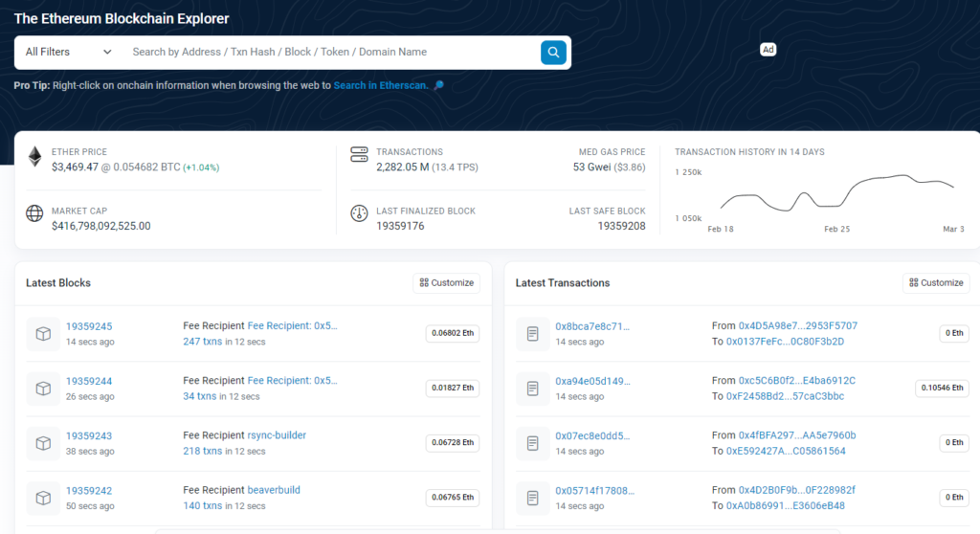Focus the address/txn hash search field
Image resolution: width=980 pixels, height=534 pixels.
click(x=331, y=52)
